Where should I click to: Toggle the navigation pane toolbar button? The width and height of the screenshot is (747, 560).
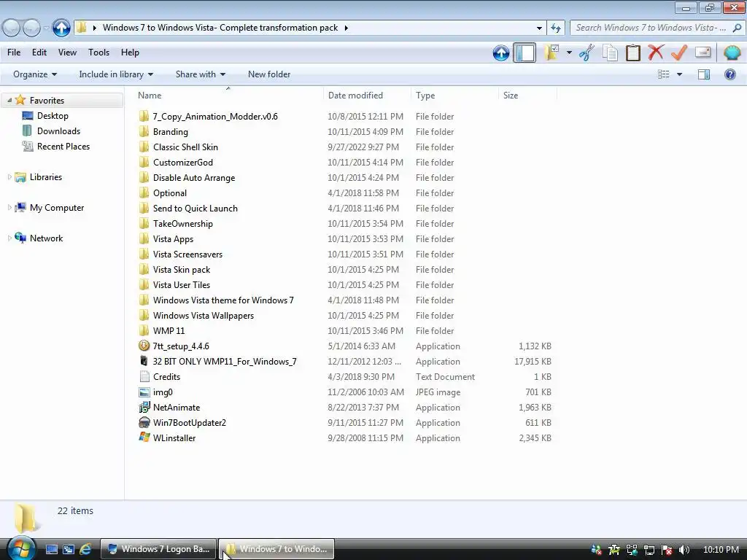525,52
